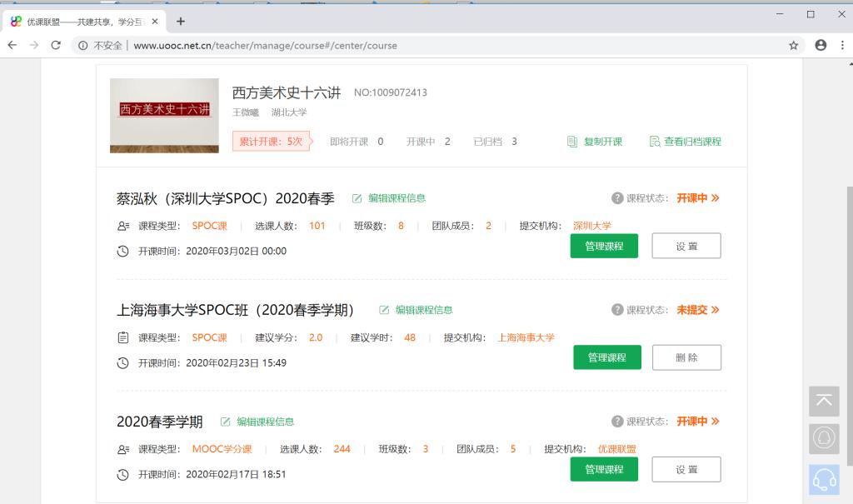This screenshot has width=853, height=504.
Task: Click edit icon beside 2020春季学期 title
Action: pyautogui.click(x=225, y=422)
